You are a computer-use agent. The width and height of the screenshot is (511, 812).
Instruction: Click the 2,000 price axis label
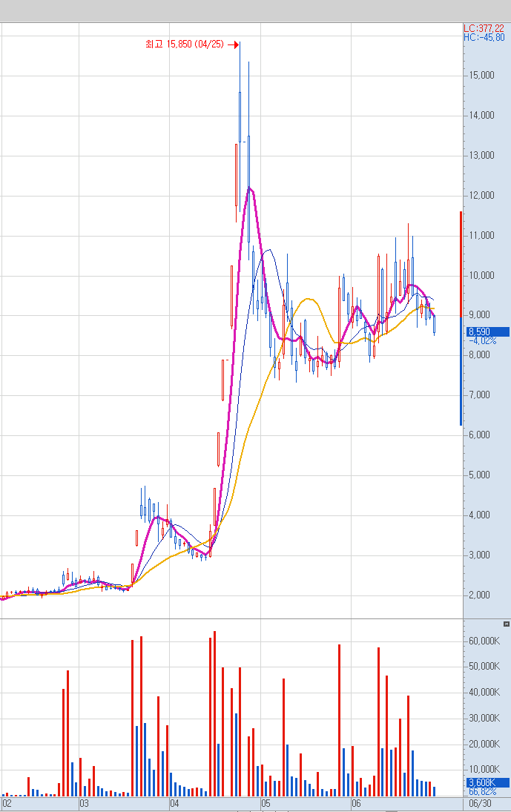coord(479,595)
